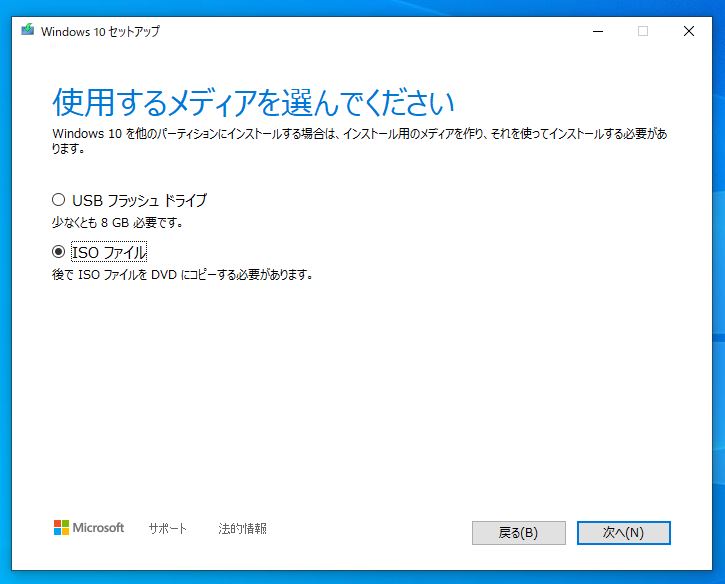Click the Windows 10 セットアップ title text
725x584 pixels.
tap(100, 31)
